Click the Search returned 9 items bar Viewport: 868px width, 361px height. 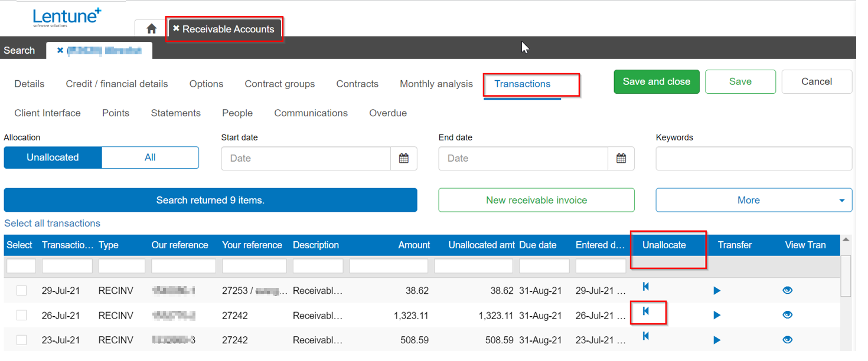click(210, 200)
